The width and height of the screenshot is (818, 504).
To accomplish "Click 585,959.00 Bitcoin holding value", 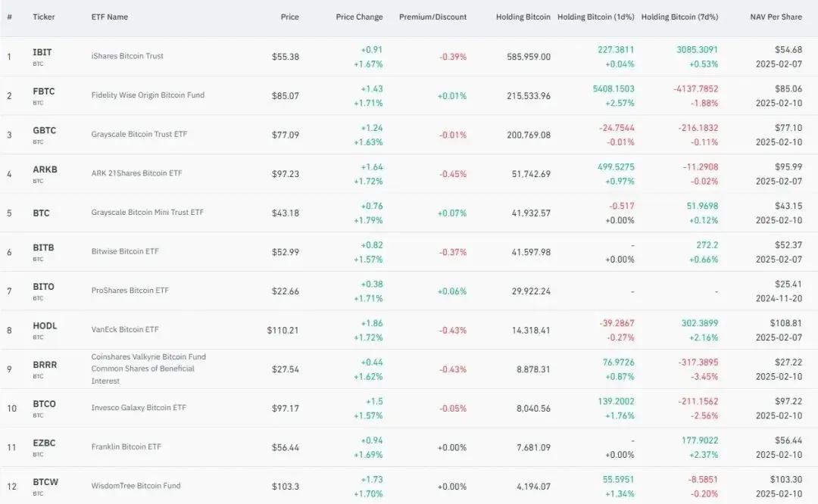I will [529, 56].
